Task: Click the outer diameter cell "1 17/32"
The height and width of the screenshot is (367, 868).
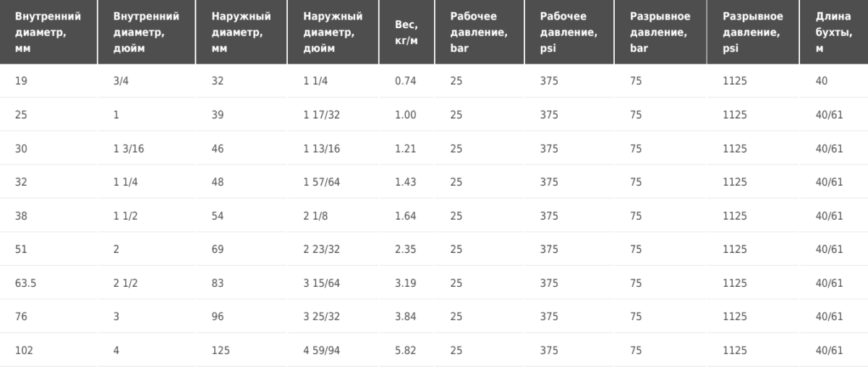Action: click(x=333, y=115)
